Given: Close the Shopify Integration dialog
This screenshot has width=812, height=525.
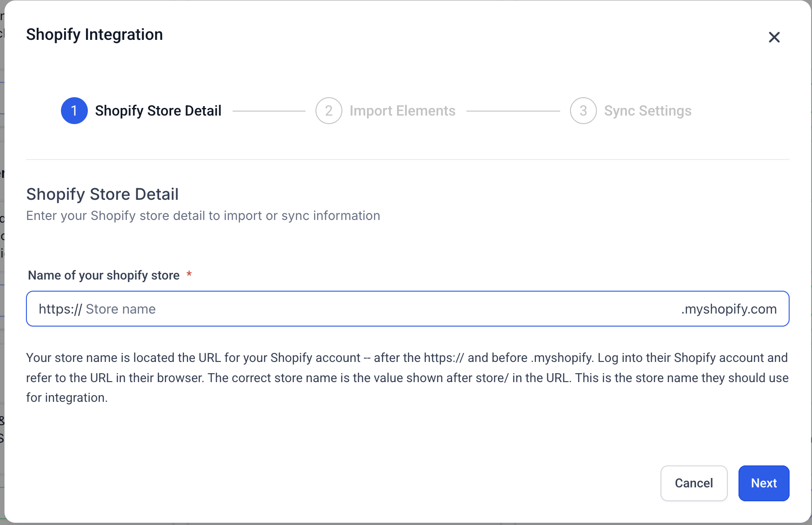Looking at the screenshot, I should (x=774, y=37).
